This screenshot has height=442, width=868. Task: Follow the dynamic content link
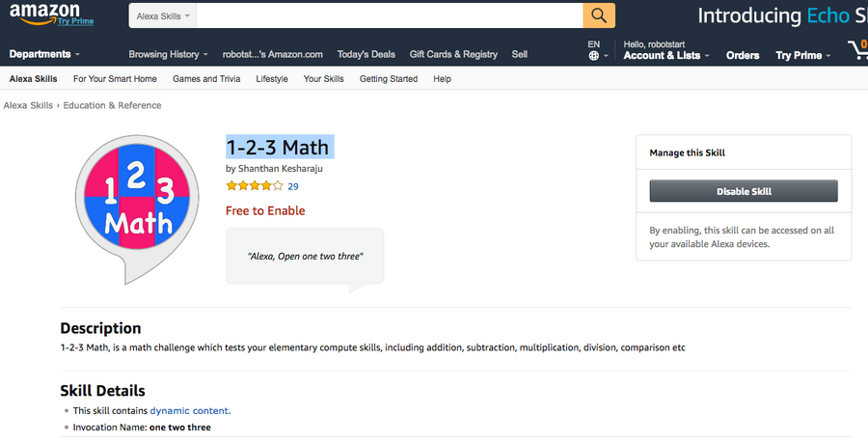(189, 411)
